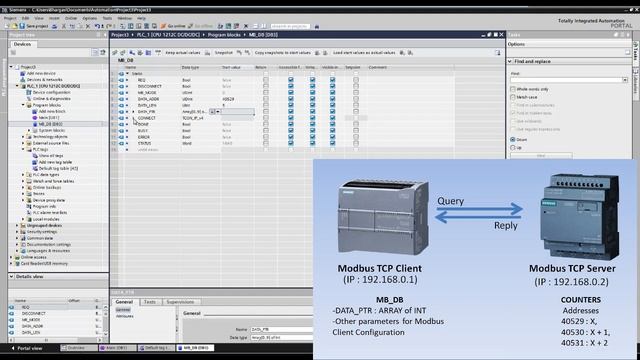This screenshot has height=360, width=640.
Task: Open the Add new device icon
Action: 23,73
